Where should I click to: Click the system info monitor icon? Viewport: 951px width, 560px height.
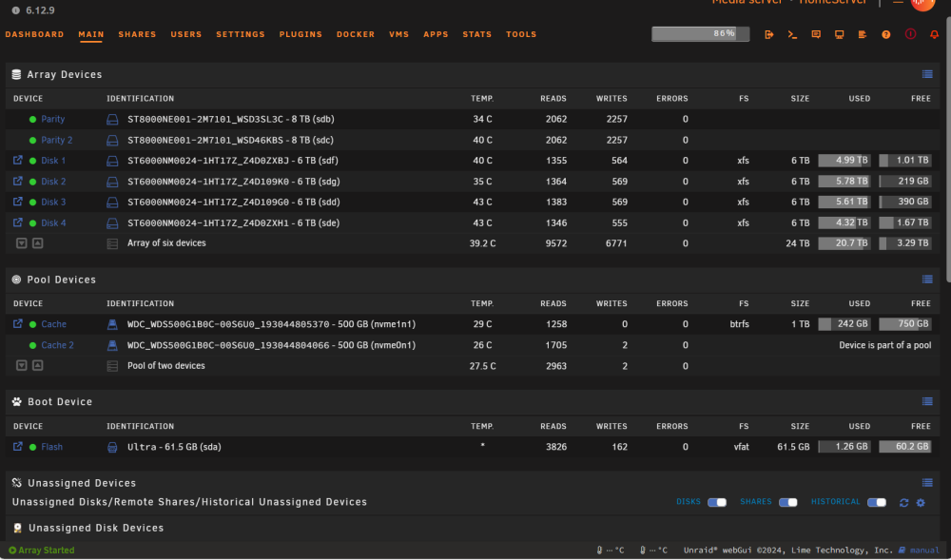[x=840, y=34]
